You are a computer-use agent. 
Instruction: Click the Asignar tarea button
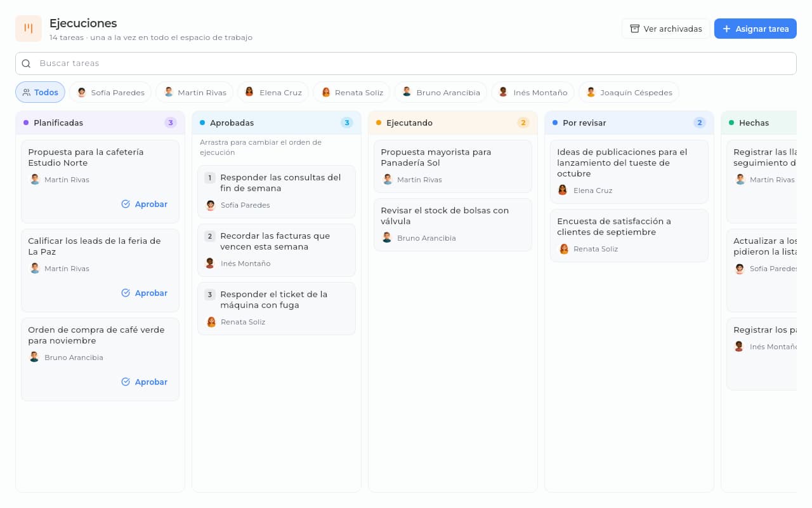pyautogui.click(x=756, y=29)
